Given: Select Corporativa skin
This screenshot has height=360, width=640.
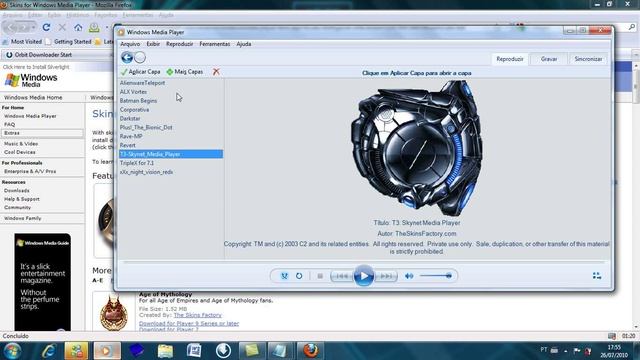Looking at the screenshot, I should coord(171,110).
